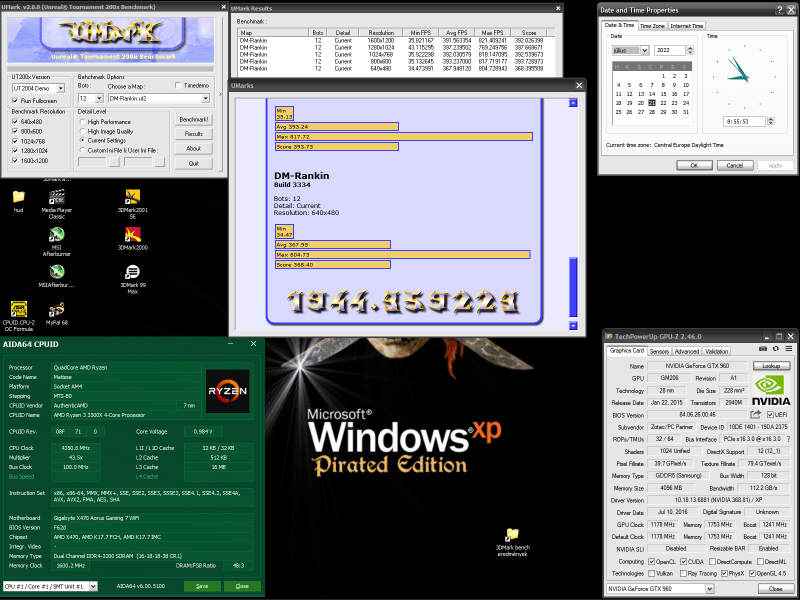Click the NVIDIA logo in GPU-Z

coord(771,390)
